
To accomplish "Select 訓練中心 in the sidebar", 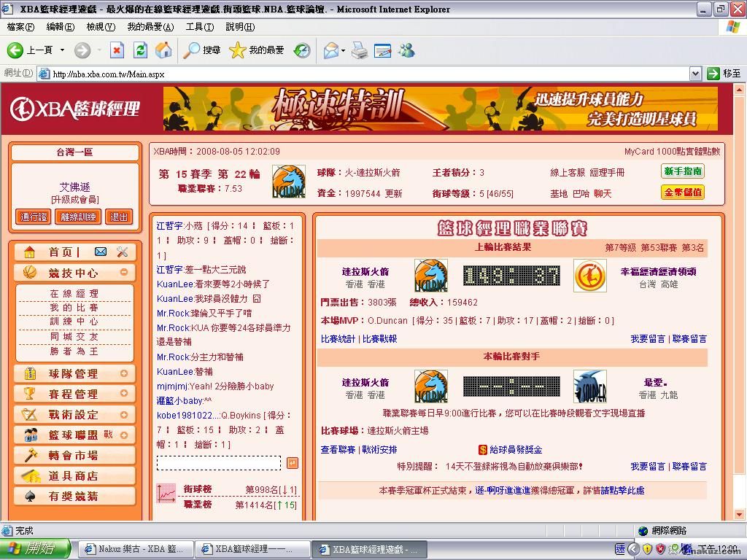I will click(x=74, y=322).
